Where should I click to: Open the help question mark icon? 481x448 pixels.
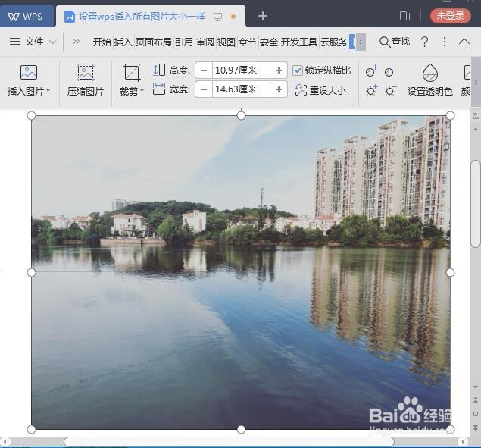pos(424,42)
